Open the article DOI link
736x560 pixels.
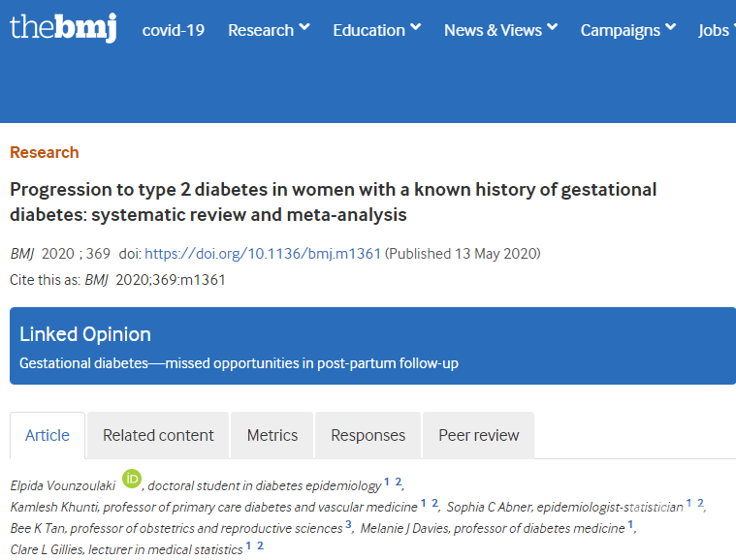click(x=263, y=254)
